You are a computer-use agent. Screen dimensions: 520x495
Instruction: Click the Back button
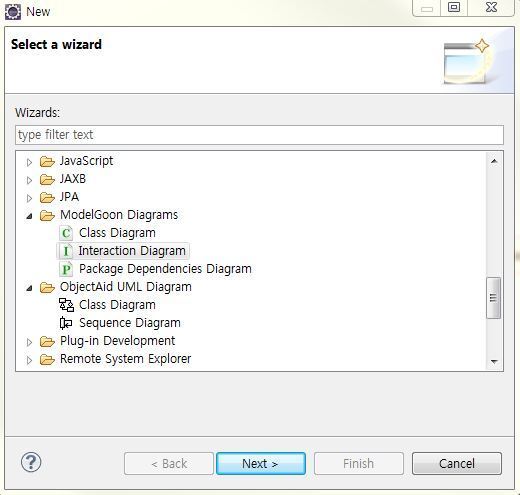tap(169, 463)
